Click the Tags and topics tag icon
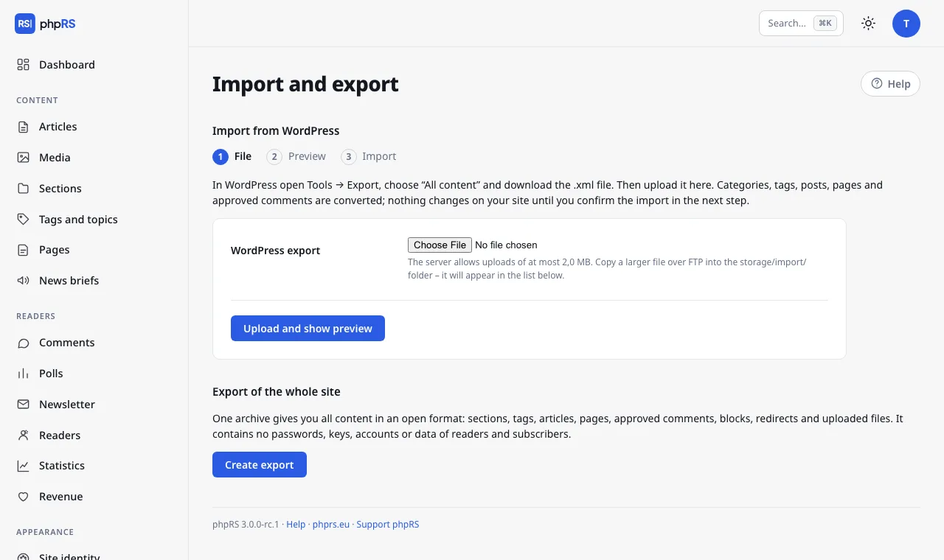The height and width of the screenshot is (560, 944). 24,220
